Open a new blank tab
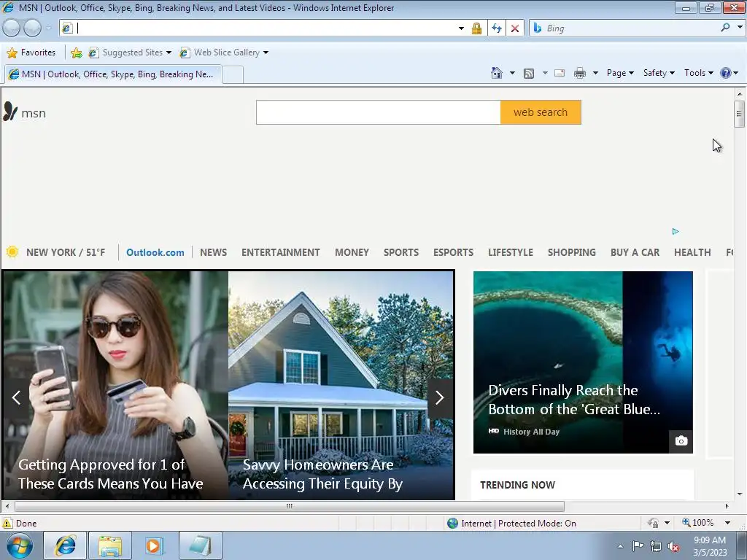Screen dimensions: 747x560 pyautogui.click(x=233, y=75)
